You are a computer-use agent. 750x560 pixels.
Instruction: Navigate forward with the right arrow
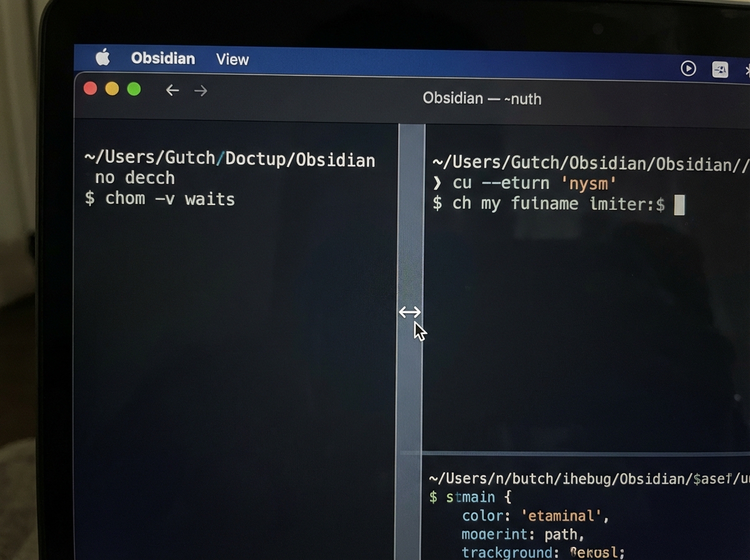(200, 91)
